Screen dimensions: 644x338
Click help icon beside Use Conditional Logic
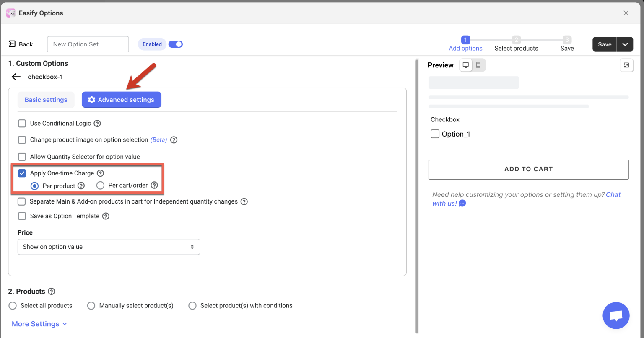pyautogui.click(x=97, y=124)
